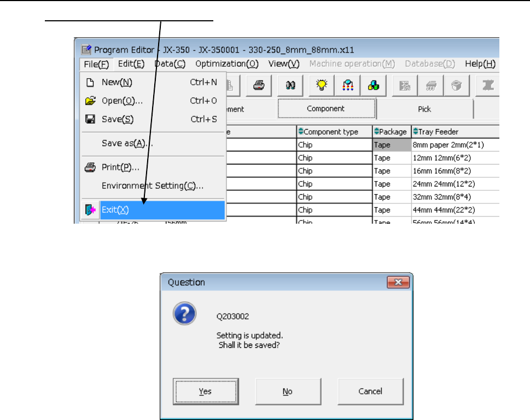The width and height of the screenshot is (530, 420).
Task: Close the Question dialog with X
Action: [x=398, y=282]
